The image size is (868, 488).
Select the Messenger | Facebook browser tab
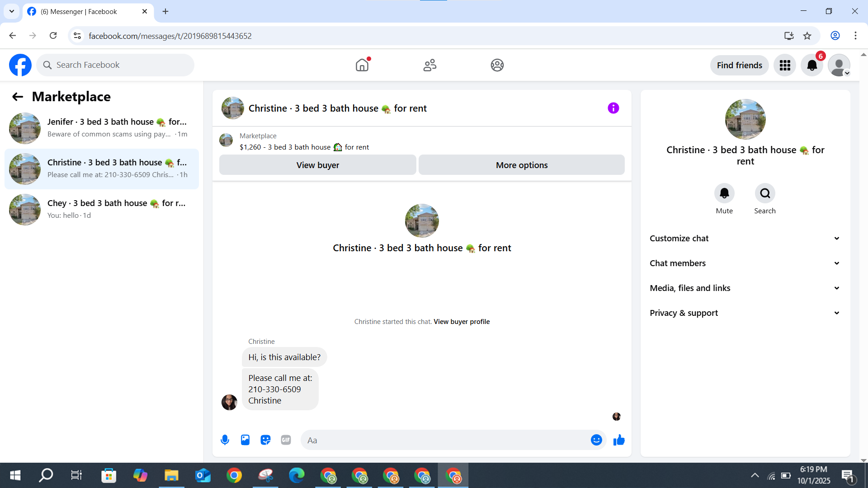click(88, 12)
